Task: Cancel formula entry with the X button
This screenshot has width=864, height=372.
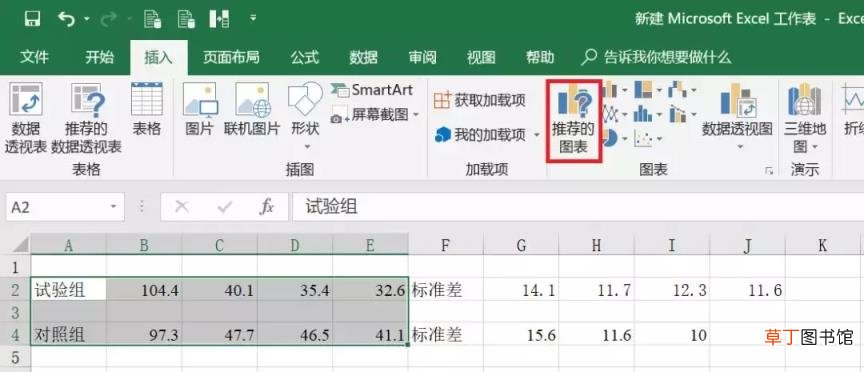Action: (x=182, y=207)
